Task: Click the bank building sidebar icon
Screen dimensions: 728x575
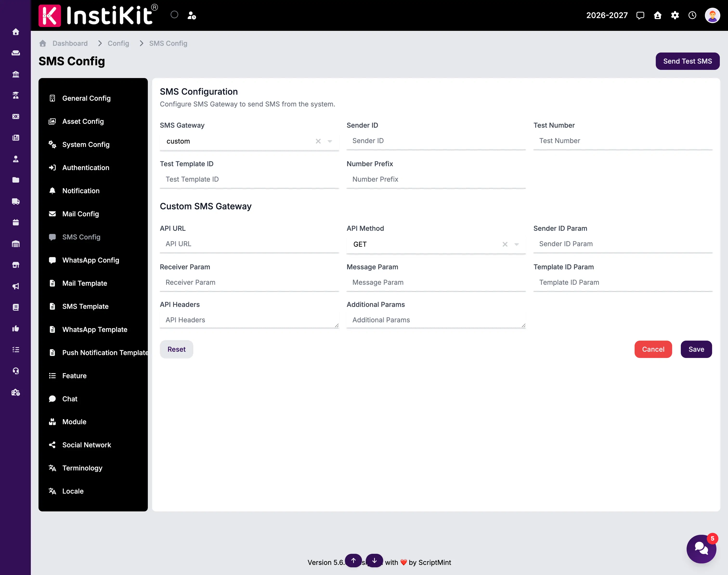Action: click(x=15, y=74)
